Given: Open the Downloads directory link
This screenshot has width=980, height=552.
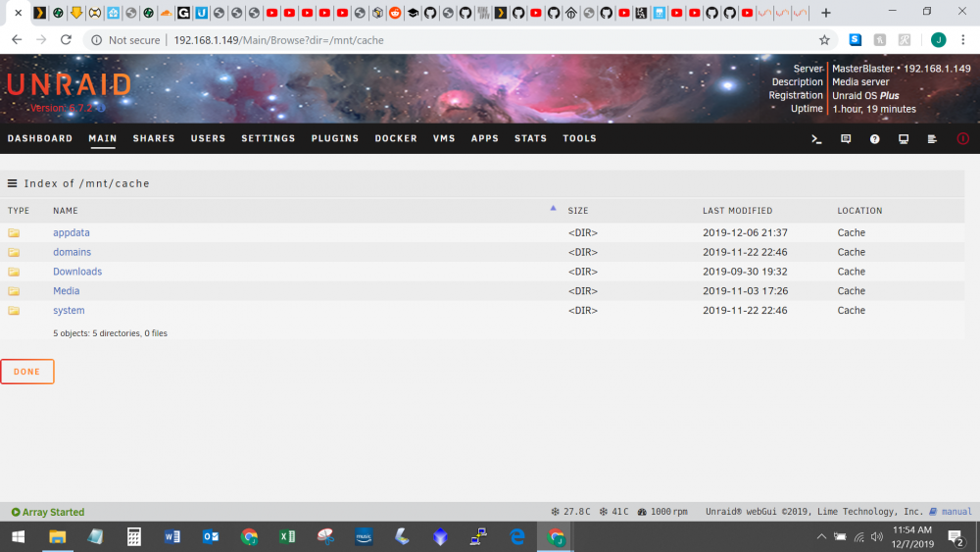Looking at the screenshot, I should [x=77, y=272].
